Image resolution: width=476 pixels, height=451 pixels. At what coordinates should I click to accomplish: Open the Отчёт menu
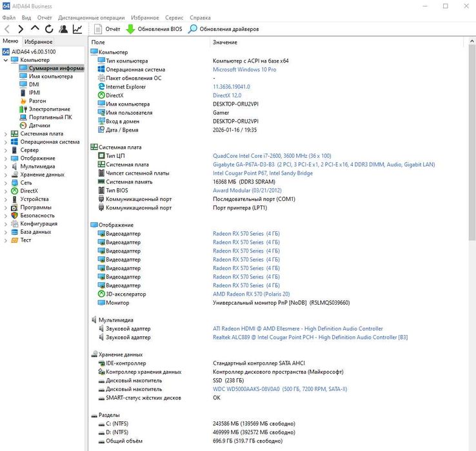click(45, 17)
